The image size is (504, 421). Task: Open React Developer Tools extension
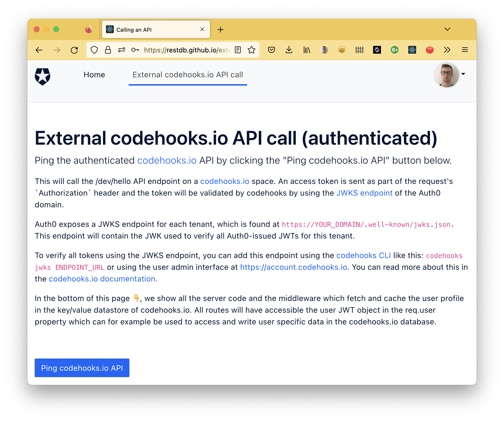point(412,50)
